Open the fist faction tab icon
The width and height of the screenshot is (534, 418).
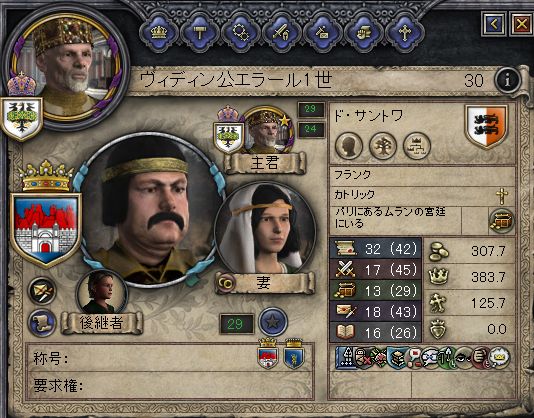[364, 33]
